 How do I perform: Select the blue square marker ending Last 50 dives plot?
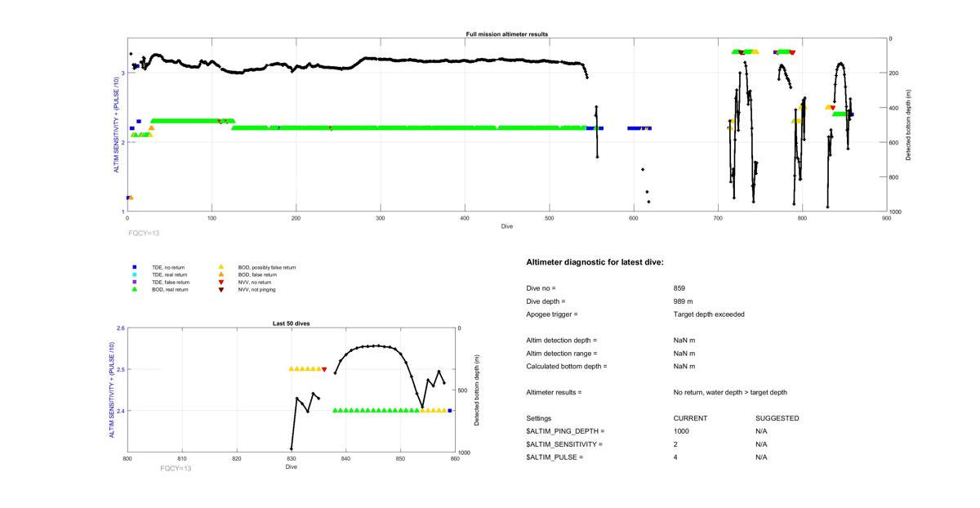(x=450, y=410)
